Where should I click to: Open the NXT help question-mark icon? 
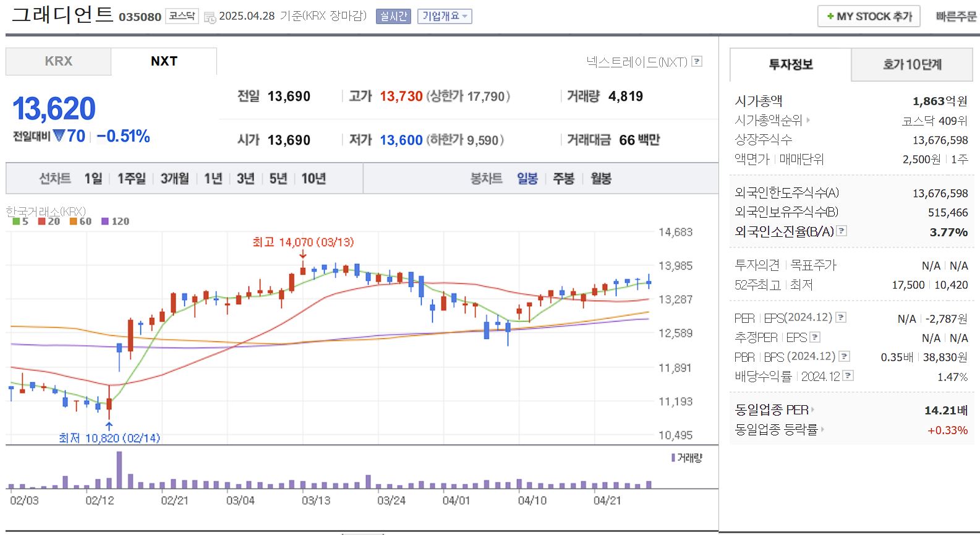coord(697,61)
